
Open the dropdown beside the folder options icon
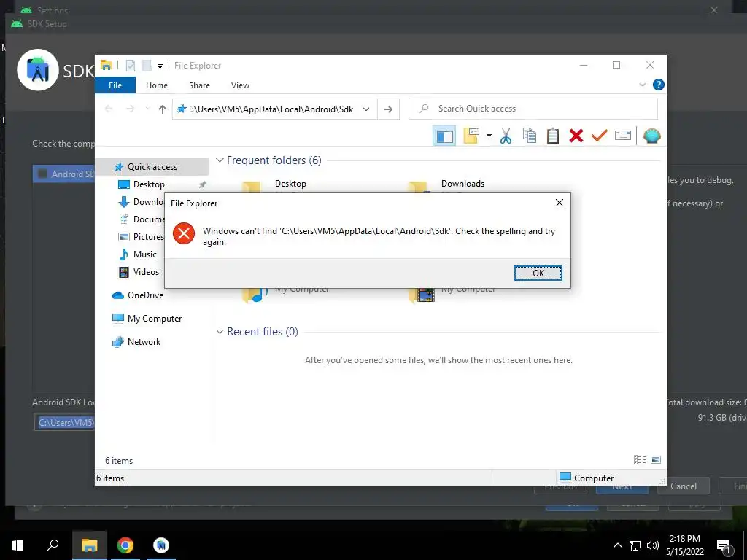(489, 136)
